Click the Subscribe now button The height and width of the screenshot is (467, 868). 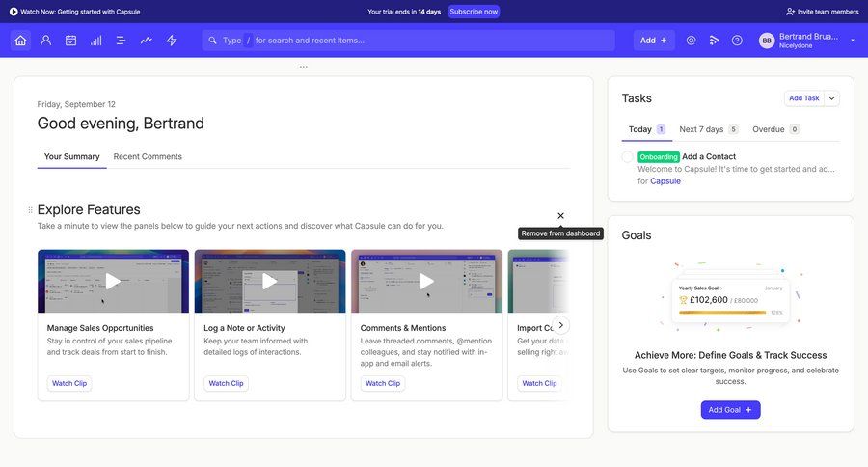(x=474, y=12)
